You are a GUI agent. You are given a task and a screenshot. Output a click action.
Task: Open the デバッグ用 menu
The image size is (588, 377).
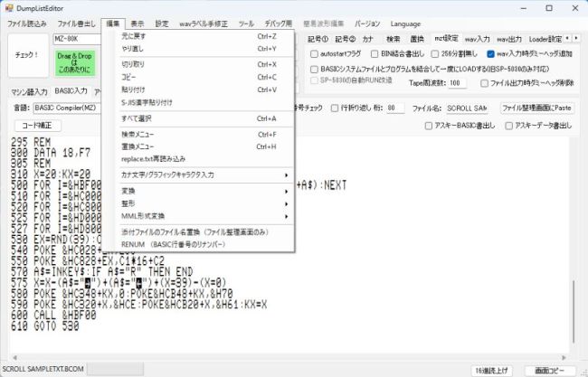[279, 24]
